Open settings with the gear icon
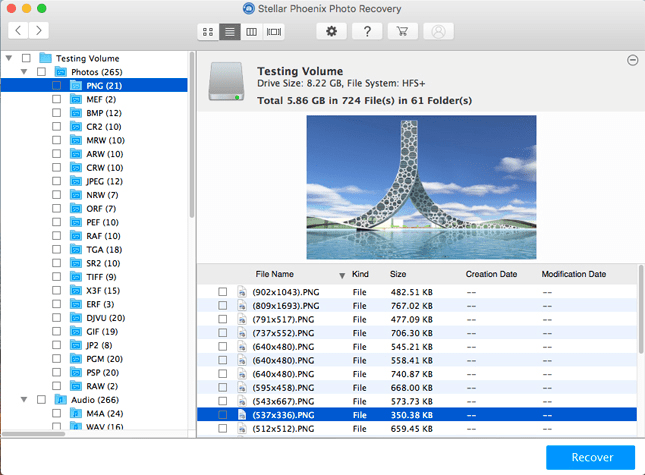645x475 pixels. coord(332,31)
